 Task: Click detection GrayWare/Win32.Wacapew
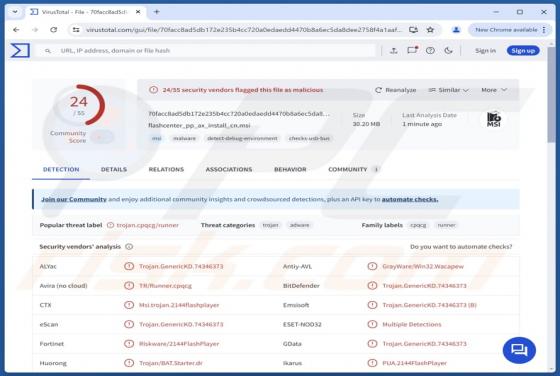coord(423,266)
